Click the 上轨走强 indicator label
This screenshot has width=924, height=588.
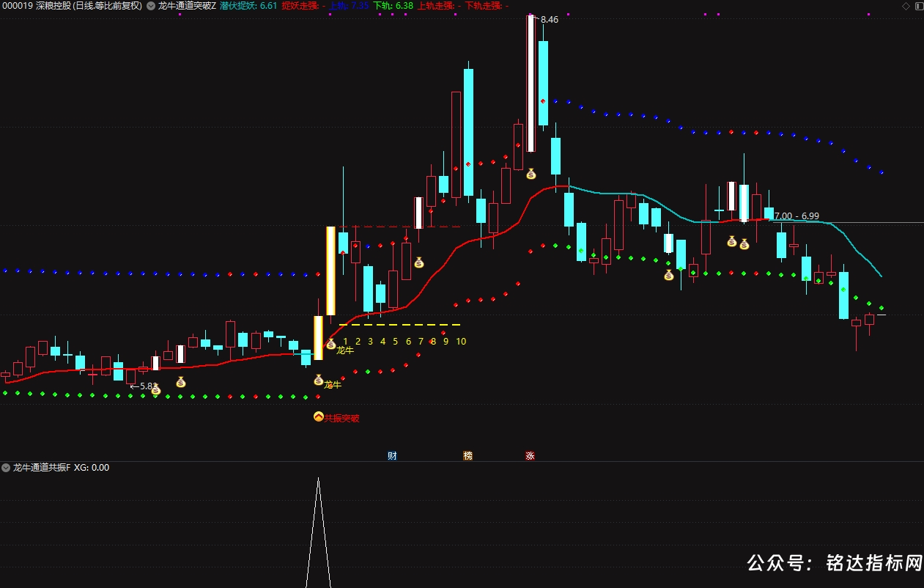(x=439, y=6)
